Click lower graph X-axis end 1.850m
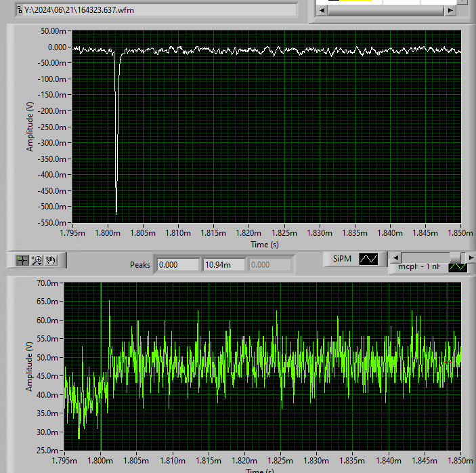Viewport: 476px width, 473px height. pyautogui.click(x=460, y=461)
